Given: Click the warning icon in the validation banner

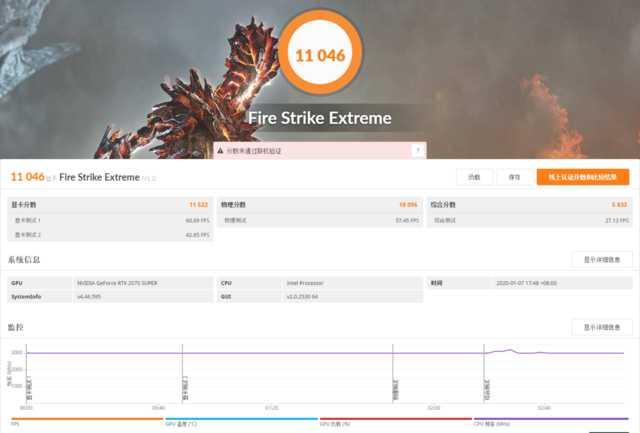Looking at the screenshot, I should pos(221,150).
